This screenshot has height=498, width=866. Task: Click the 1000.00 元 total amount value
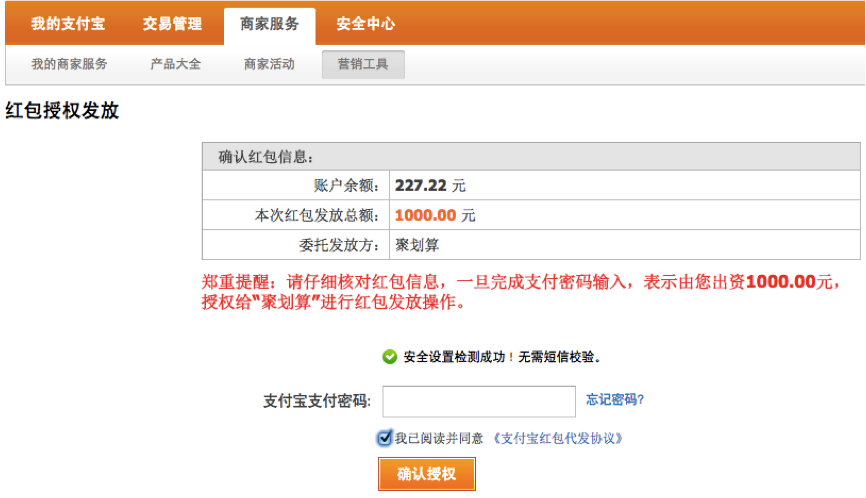(435, 215)
